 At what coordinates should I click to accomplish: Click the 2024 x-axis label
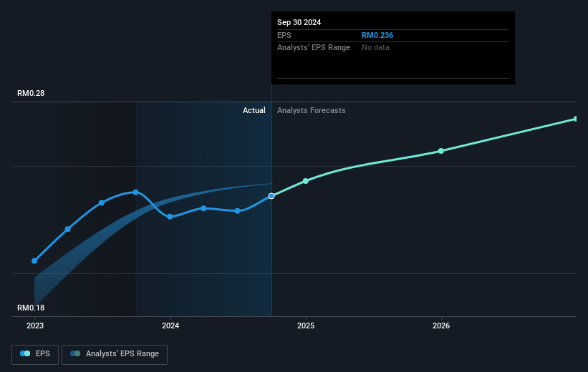pyautogui.click(x=170, y=326)
